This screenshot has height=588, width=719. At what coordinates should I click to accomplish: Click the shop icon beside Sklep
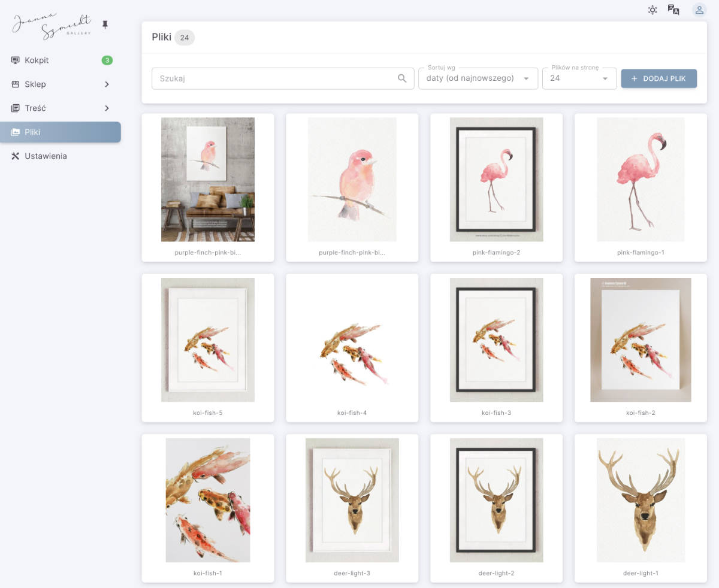[14, 84]
